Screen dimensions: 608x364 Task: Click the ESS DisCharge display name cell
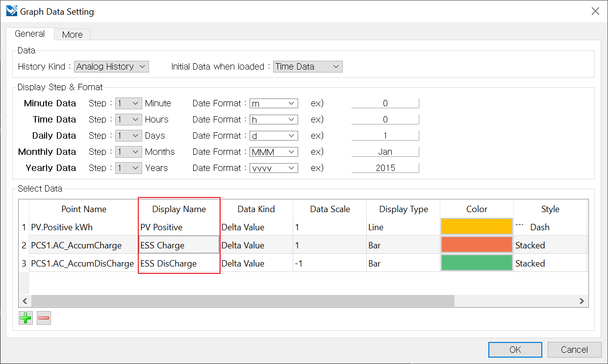(179, 263)
